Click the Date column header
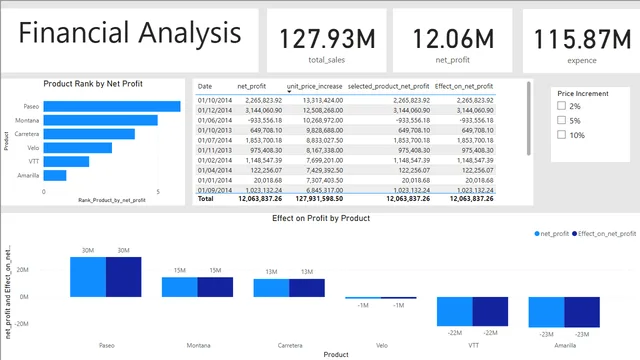This screenshot has height=360, width=640. [205, 86]
